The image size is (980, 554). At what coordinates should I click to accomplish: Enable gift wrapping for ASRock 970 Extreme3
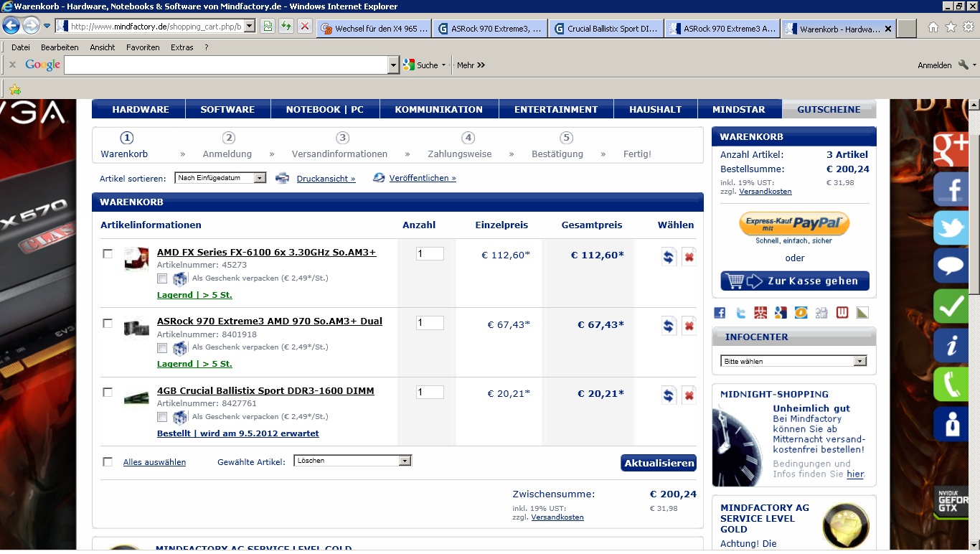click(x=162, y=348)
